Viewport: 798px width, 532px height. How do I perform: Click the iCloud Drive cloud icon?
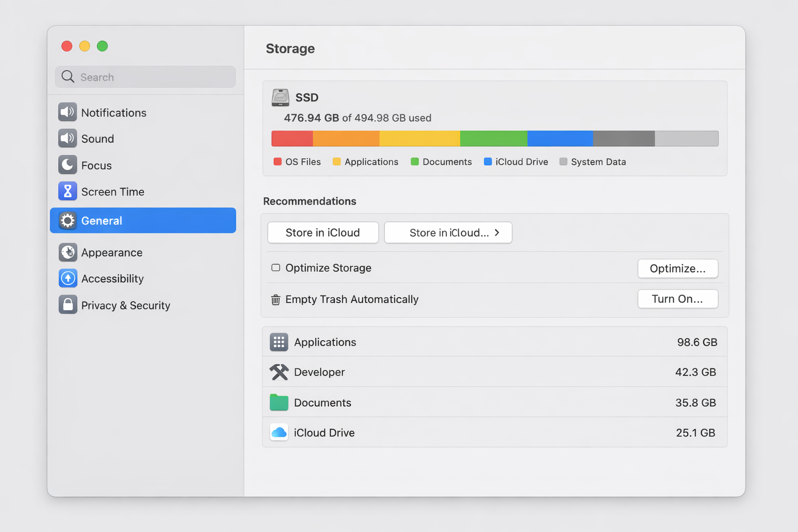(279, 432)
